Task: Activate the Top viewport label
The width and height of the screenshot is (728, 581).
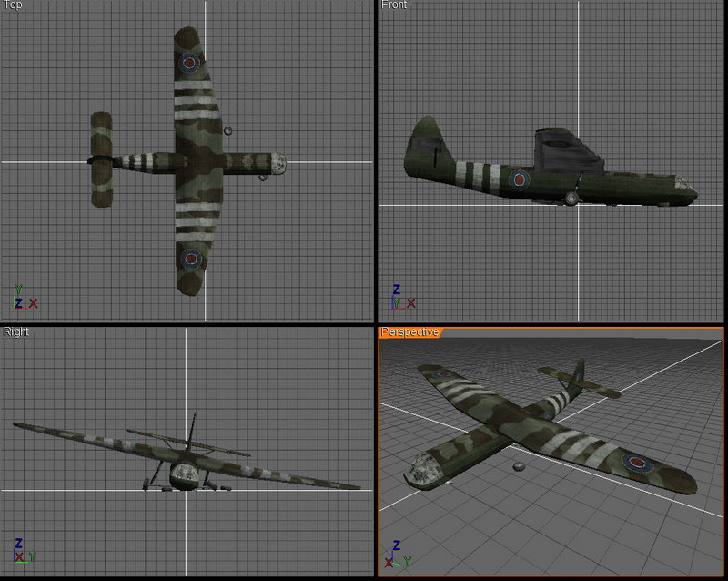Action: 13,5
